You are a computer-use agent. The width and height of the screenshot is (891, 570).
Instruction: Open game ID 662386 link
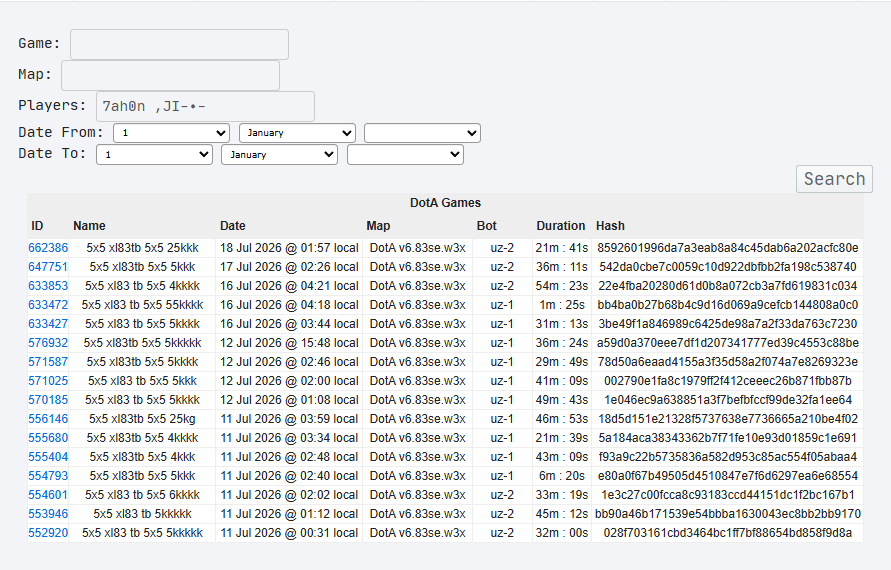click(x=48, y=248)
